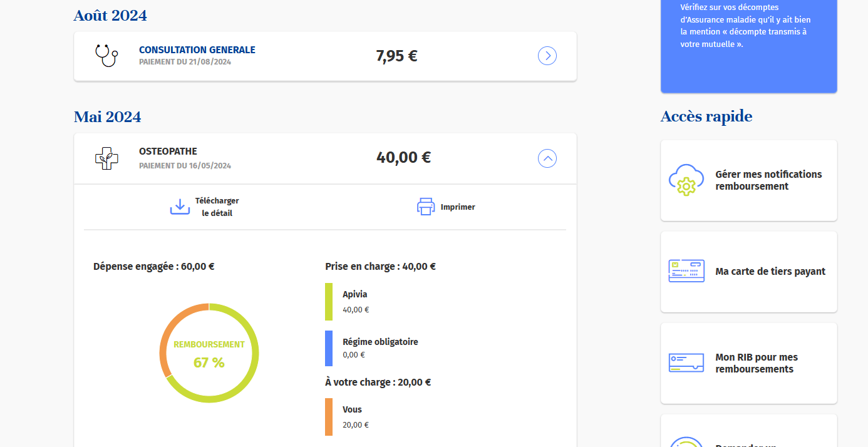This screenshot has height=447, width=868.
Task: Open Ma carte de tiers payant
Action: tap(748, 272)
